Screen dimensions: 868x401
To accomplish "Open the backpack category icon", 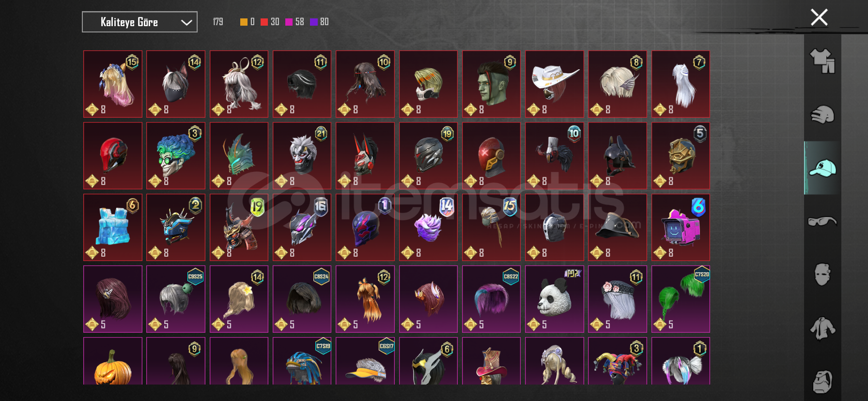I will click(822, 382).
